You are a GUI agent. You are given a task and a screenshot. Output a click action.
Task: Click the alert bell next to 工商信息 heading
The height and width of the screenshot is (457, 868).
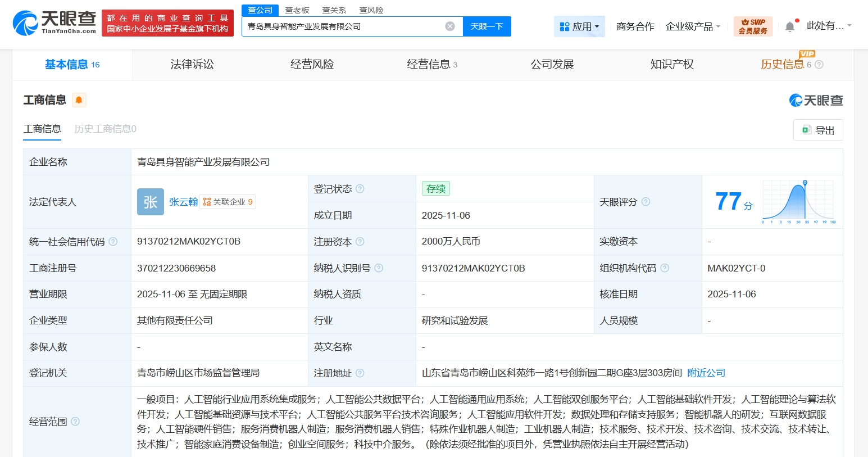click(x=79, y=99)
